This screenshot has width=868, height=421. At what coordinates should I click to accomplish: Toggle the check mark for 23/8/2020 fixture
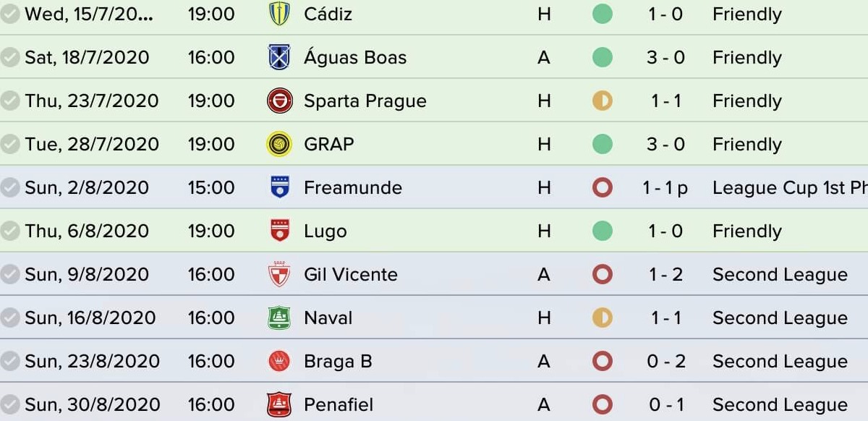10,362
